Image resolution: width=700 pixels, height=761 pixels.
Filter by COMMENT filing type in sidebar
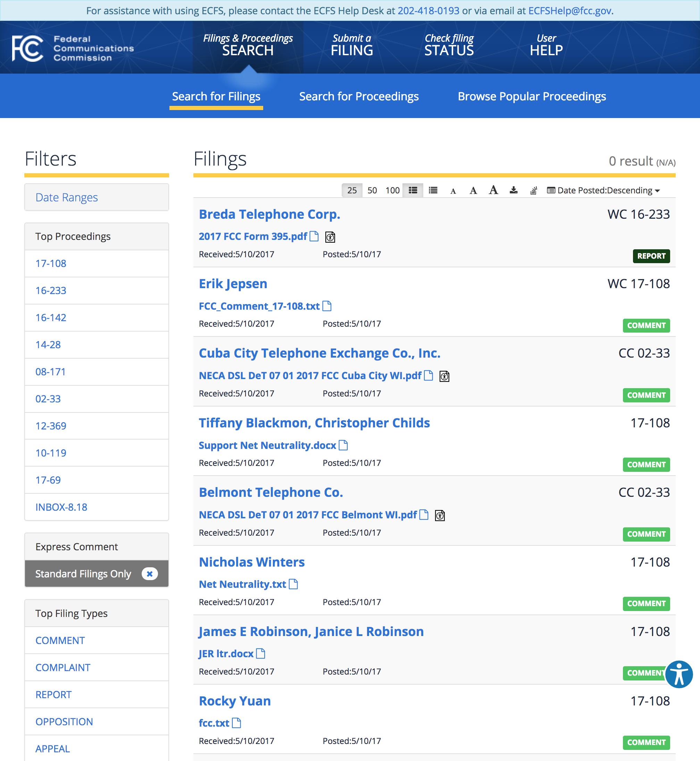click(97, 640)
